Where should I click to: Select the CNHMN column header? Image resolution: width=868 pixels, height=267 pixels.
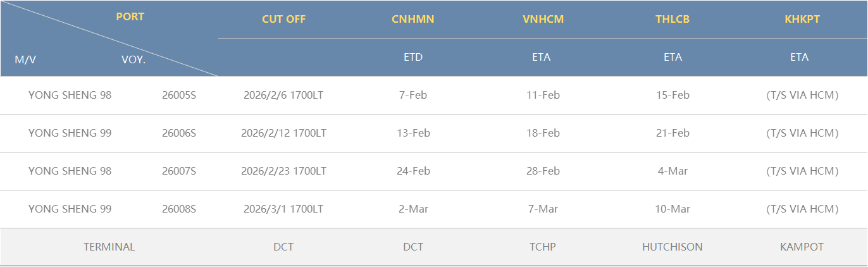point(413,19)
